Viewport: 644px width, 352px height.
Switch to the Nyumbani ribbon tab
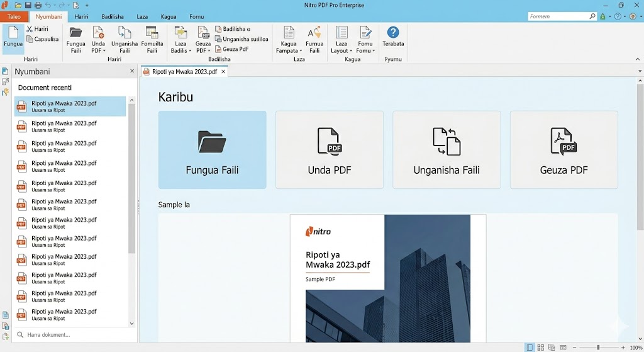pos(48,16)
